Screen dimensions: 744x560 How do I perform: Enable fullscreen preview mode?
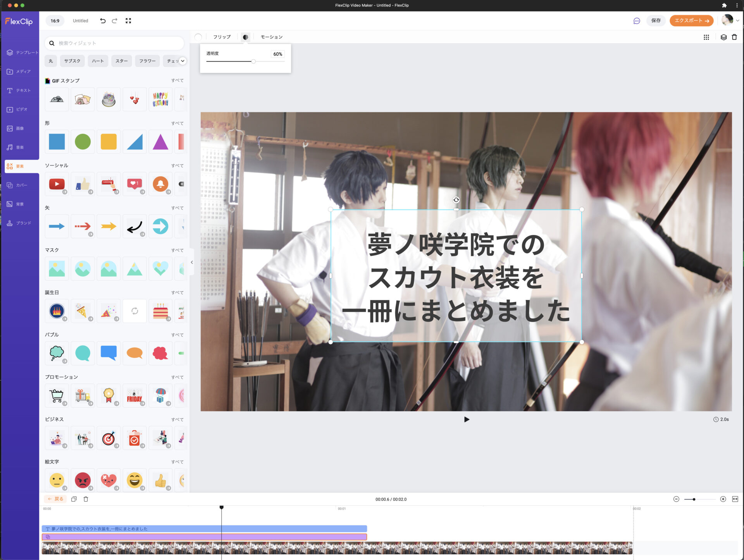coord(128,21)
